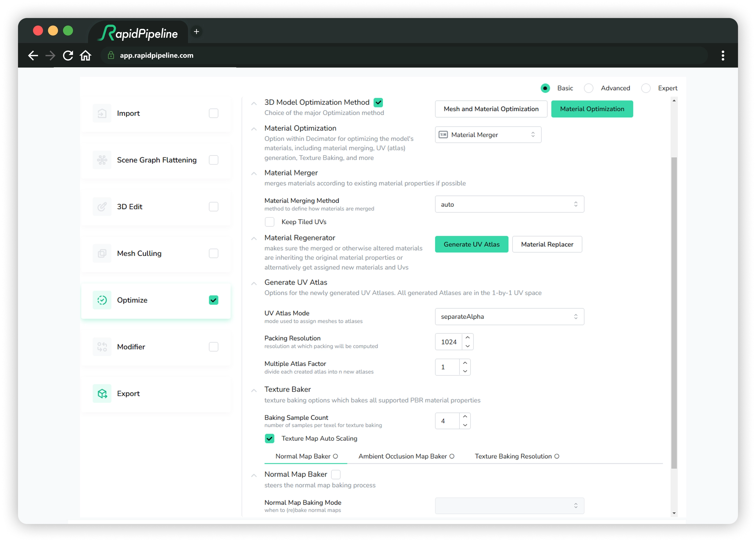Open the browser three-dot menu
756x542 pixels.
723,55
